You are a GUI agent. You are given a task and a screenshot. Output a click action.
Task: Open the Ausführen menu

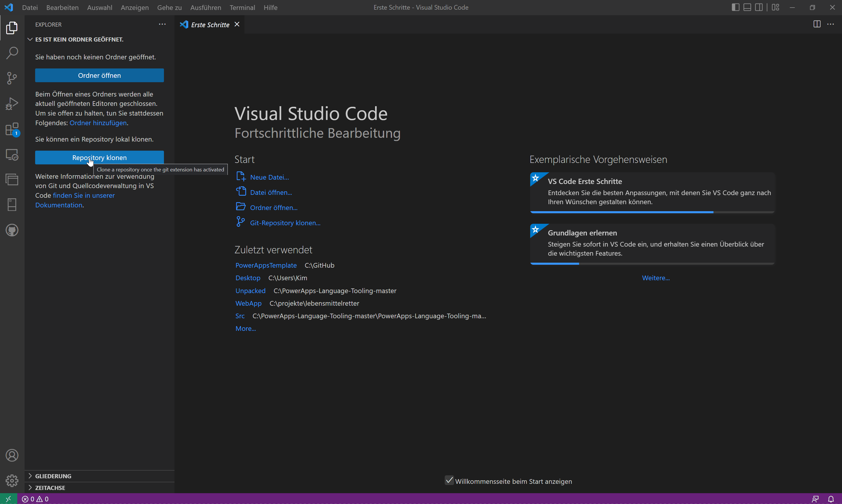(x=205, y=8)
